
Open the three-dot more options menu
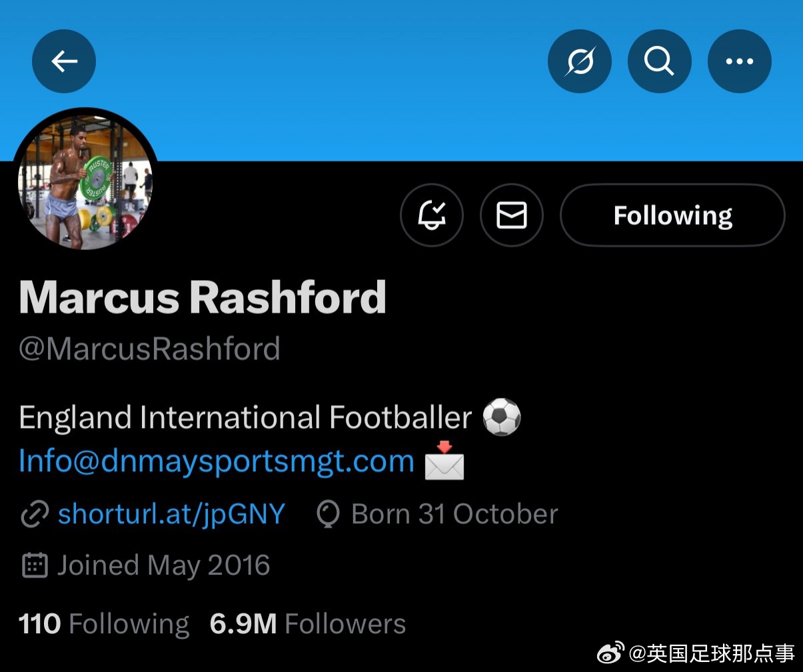(x=739, y=61)
